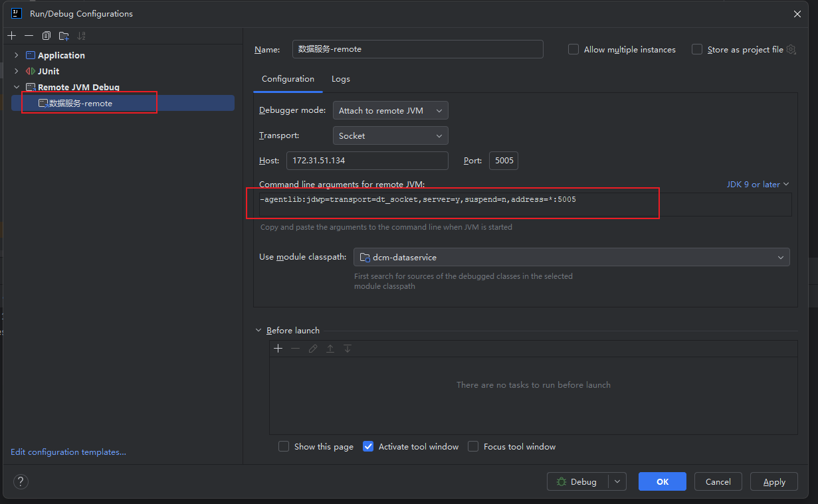Click the Host input field

pyautogui.click(x=367, y=161)
